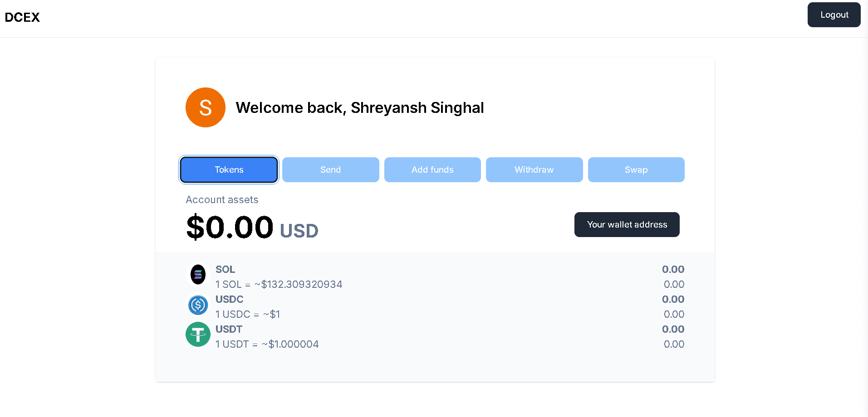Click the orange S profile avatar
Image resolution: width=868 pixels, height=417 pixels.
pyautogui.click(x=206, y=107)
